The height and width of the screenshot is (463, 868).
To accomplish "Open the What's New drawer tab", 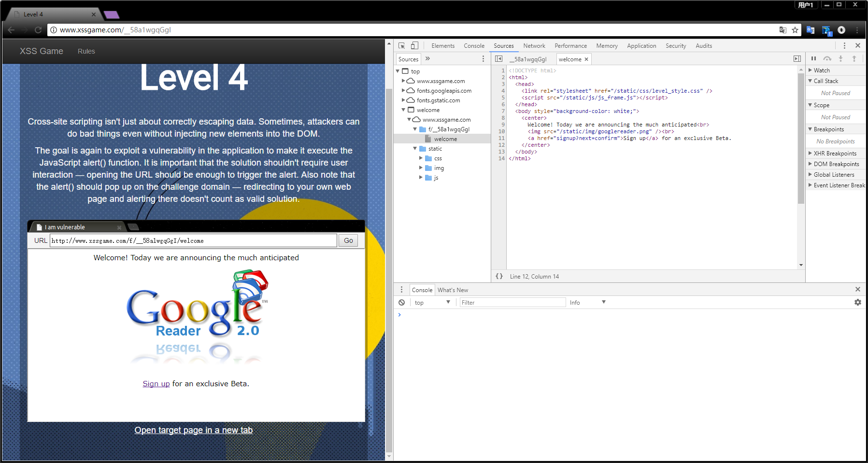I will click(x=453, y=290).
